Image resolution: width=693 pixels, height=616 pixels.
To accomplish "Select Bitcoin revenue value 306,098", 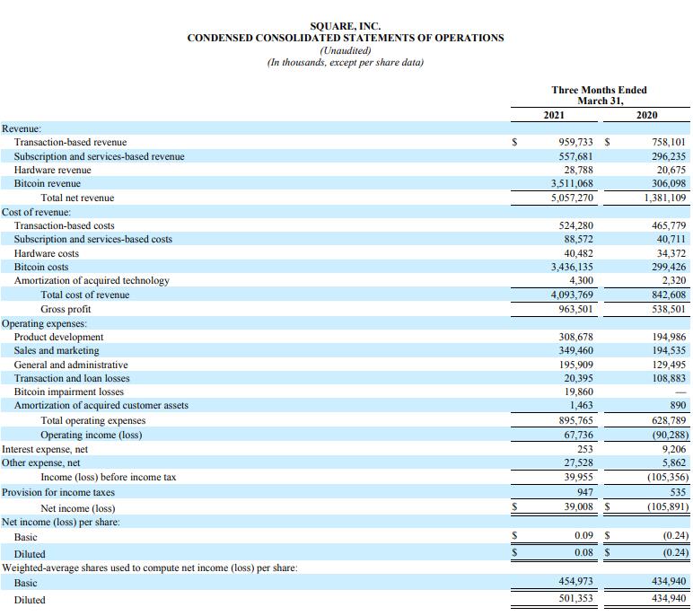I will [669, 183].
